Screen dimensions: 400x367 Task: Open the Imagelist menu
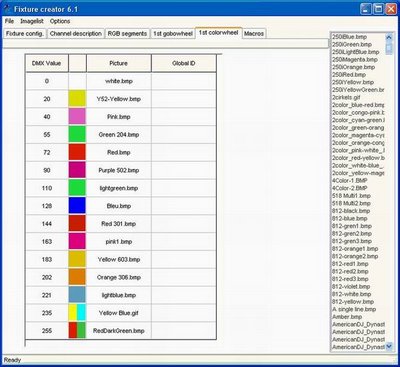[x=32, y=21]
